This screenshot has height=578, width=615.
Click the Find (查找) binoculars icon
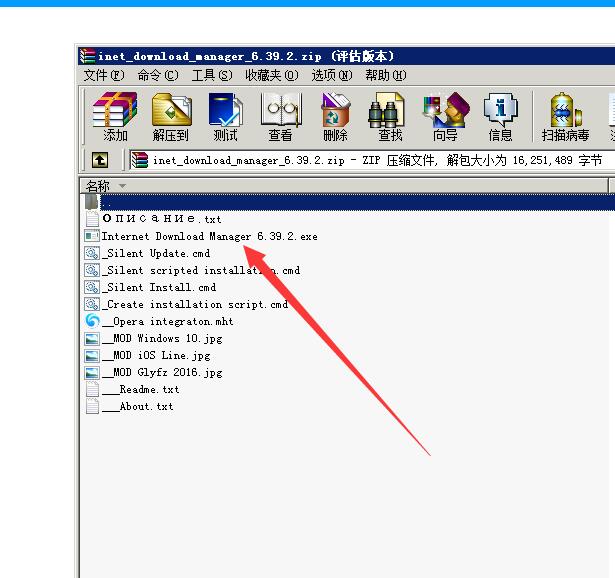390,117
